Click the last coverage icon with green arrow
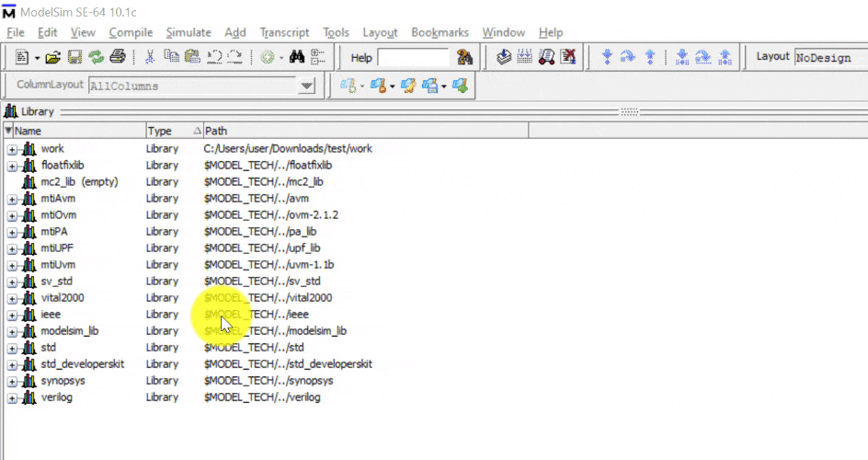 460,86
